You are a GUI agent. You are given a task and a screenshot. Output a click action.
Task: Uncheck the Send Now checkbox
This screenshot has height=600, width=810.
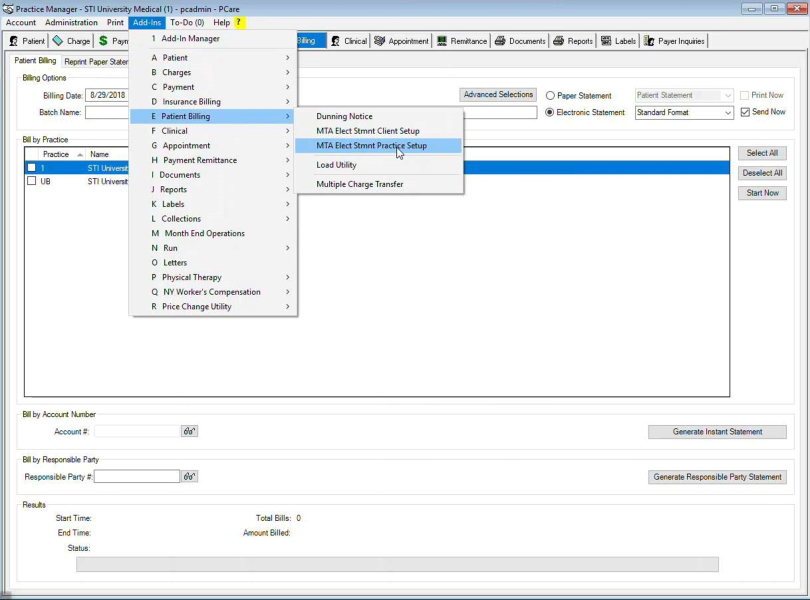(745, 112)
